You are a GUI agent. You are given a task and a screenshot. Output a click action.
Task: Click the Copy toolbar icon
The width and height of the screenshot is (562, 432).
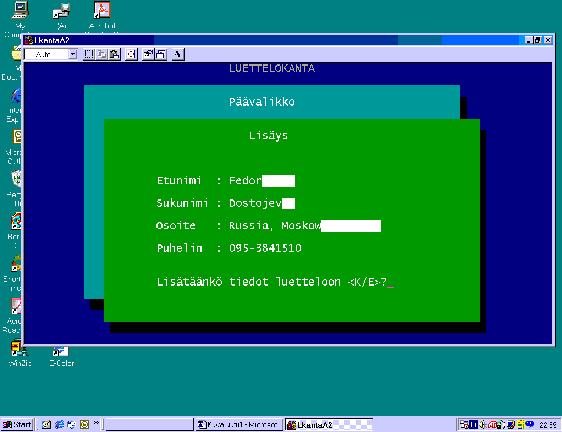[101, 54]
